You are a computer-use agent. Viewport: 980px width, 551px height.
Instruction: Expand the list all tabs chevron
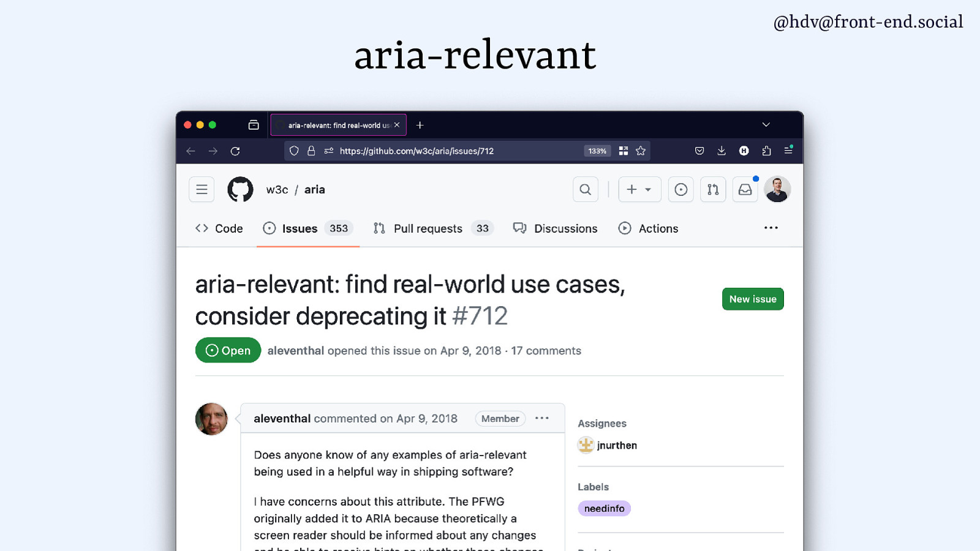[x=766, y=125]
